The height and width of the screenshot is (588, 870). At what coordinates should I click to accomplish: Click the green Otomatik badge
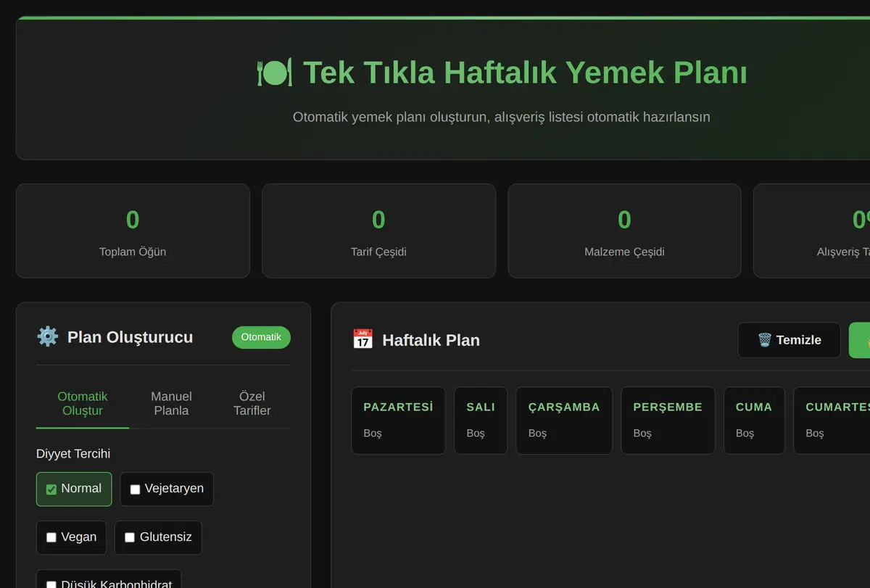(x=261, y=337)
